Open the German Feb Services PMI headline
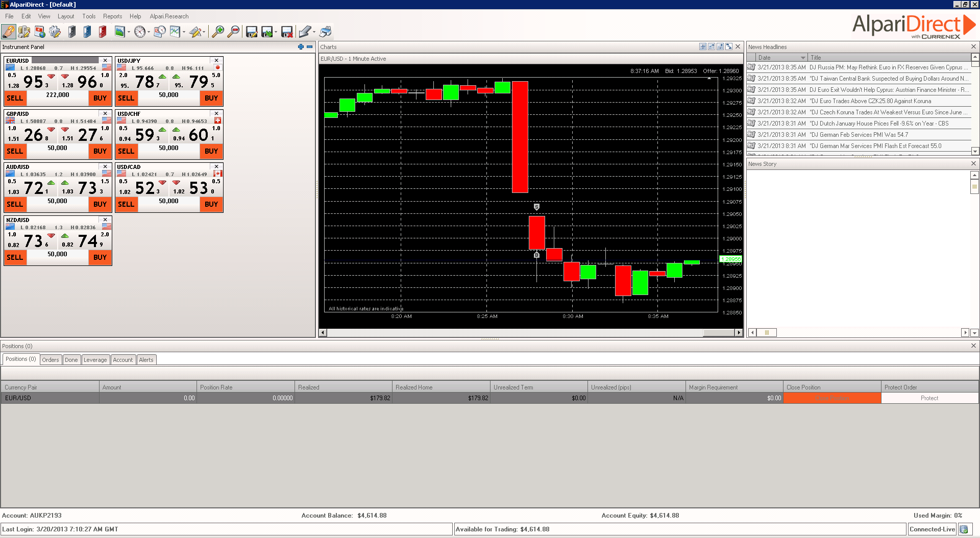This screenshot has height=538, width=980. pos(859,135)
